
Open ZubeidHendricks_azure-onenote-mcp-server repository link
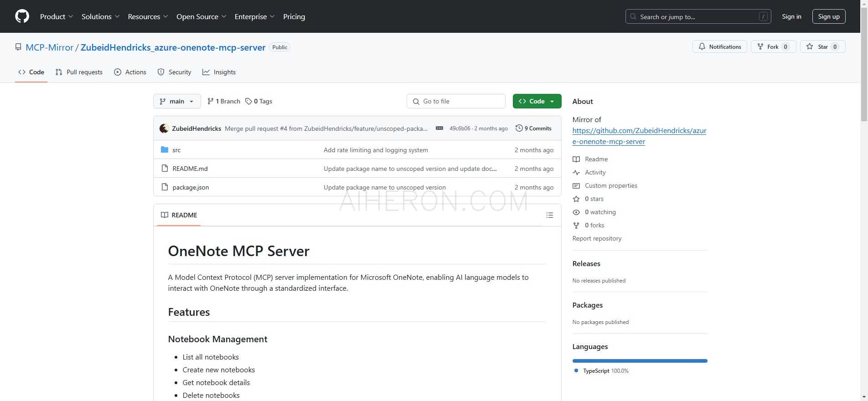(173, 47)
